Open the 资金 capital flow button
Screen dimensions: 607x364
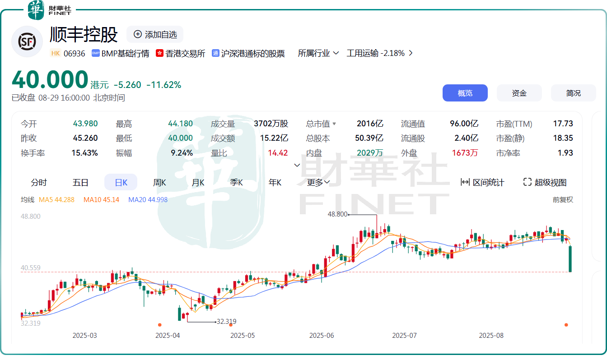click(519, 93)
